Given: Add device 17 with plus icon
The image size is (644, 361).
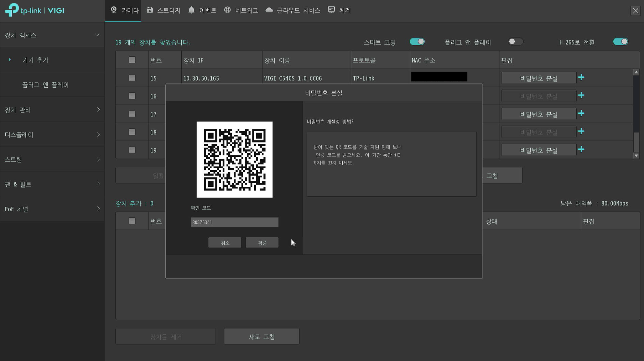Looking at the screenshot, I should [x=581, y=113].
